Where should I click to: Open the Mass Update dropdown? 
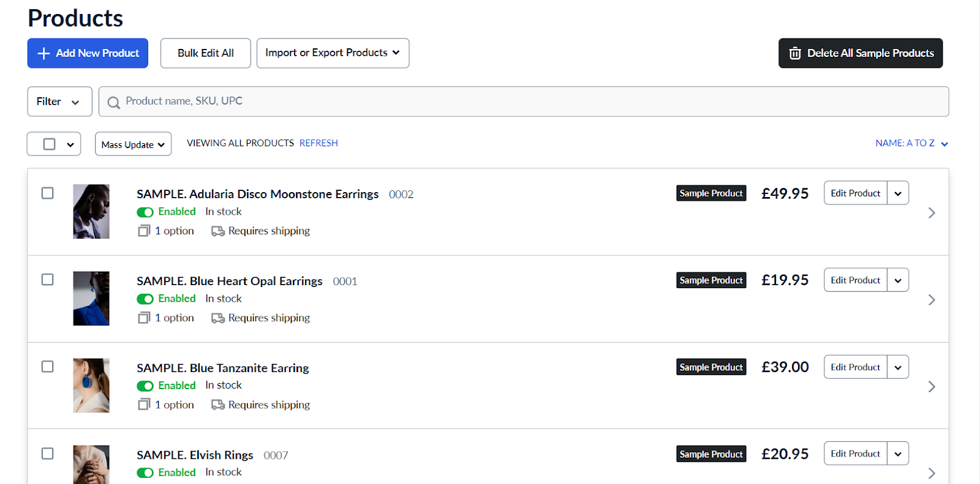tap(133, 144)
